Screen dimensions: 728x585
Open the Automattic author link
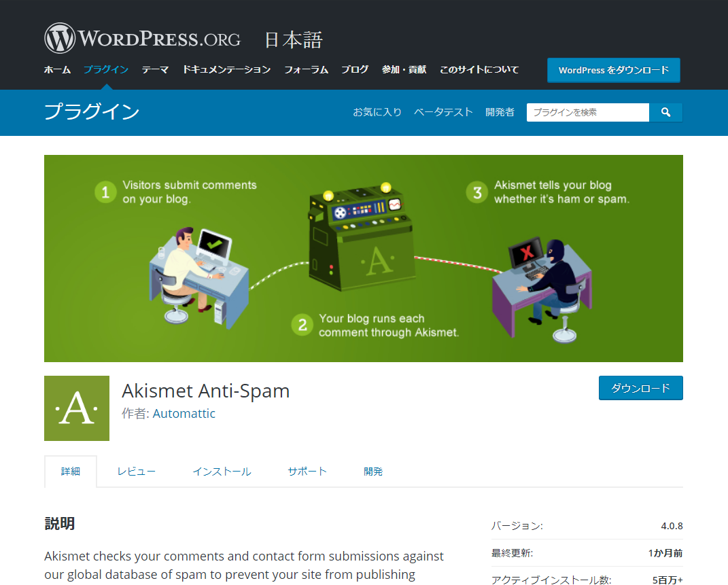pos(184,413)
